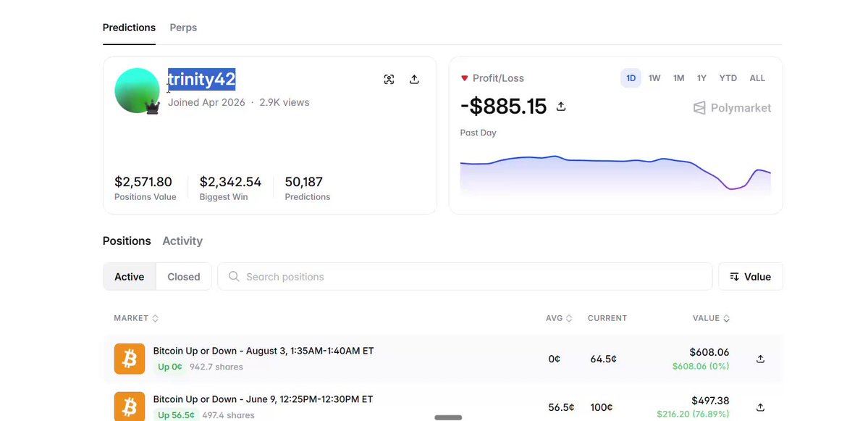Click the Profit/Loss past day chart

[615, 175]
